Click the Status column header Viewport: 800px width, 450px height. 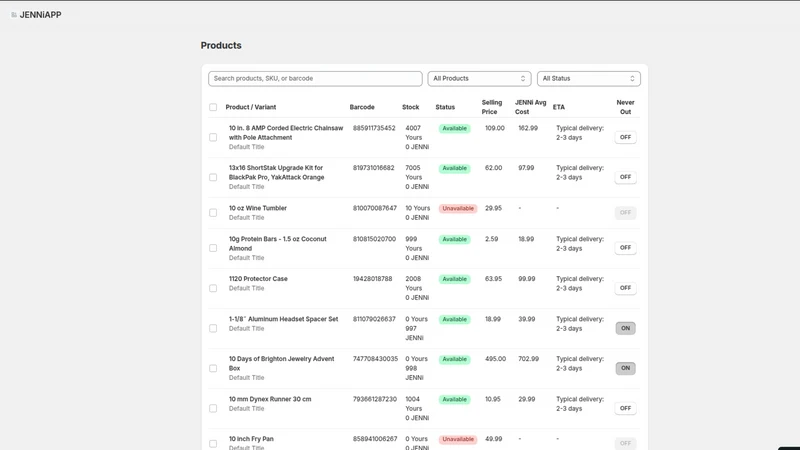[x=445, y=107]
